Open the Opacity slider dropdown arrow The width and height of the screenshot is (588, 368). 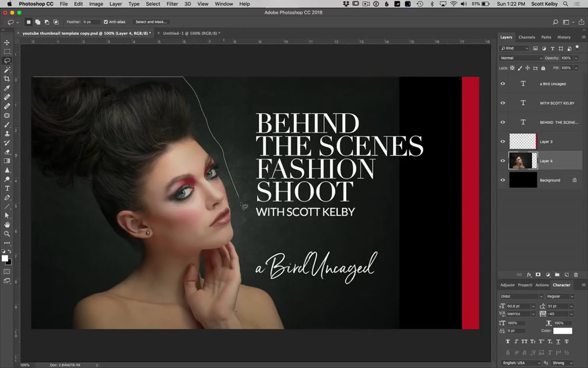[576, 58]
